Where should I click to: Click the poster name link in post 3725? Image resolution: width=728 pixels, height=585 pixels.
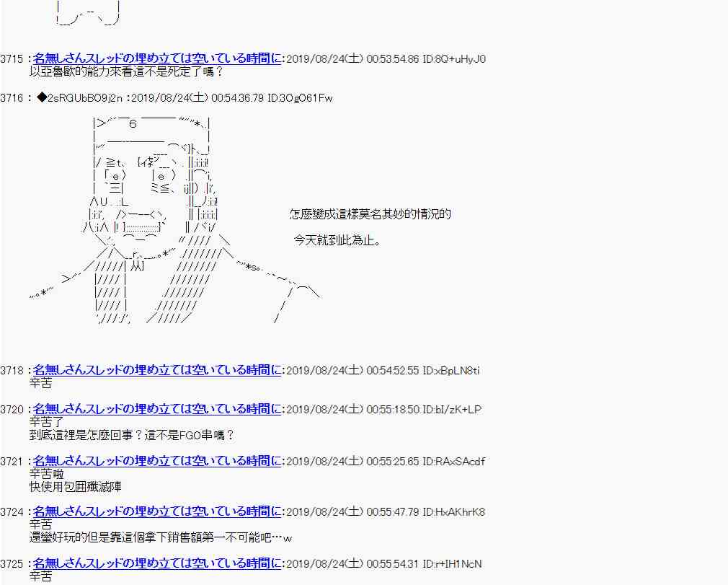[157, 563]
